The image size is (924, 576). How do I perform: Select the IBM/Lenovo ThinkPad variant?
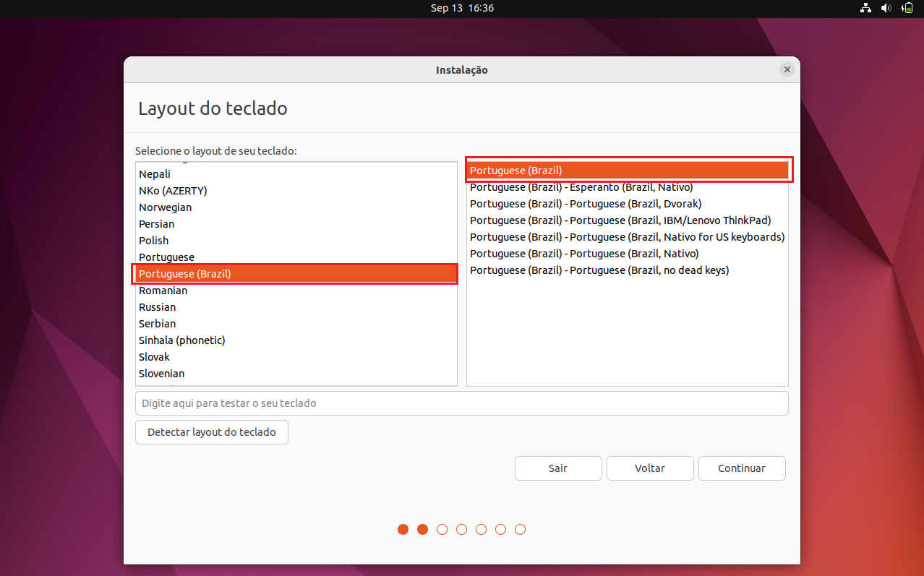pyautogui.click(x=628, y=220)
